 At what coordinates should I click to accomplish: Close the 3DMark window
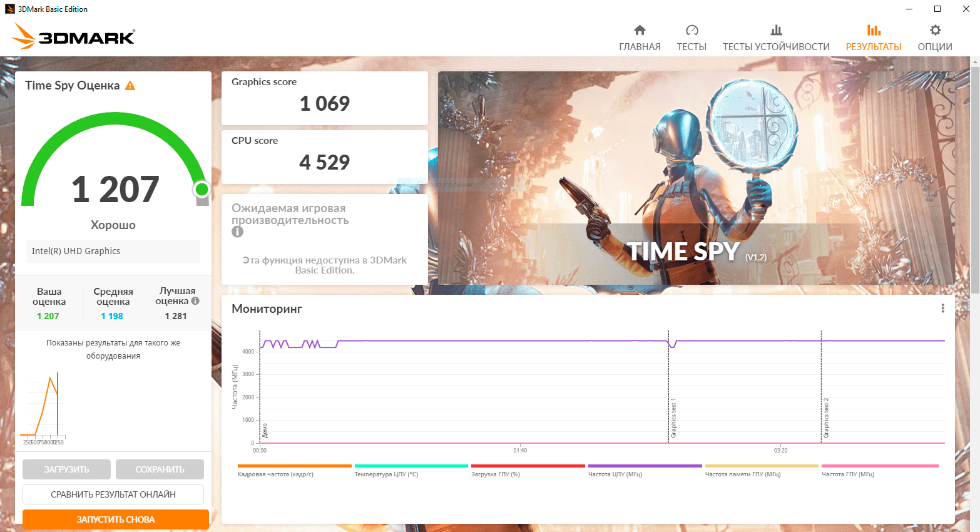[966, 9]
